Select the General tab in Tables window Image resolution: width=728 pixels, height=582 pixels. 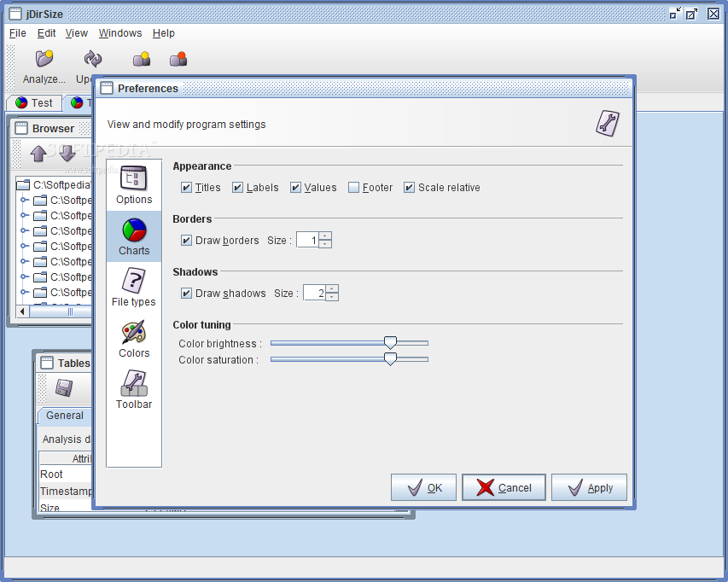(65, 416)
